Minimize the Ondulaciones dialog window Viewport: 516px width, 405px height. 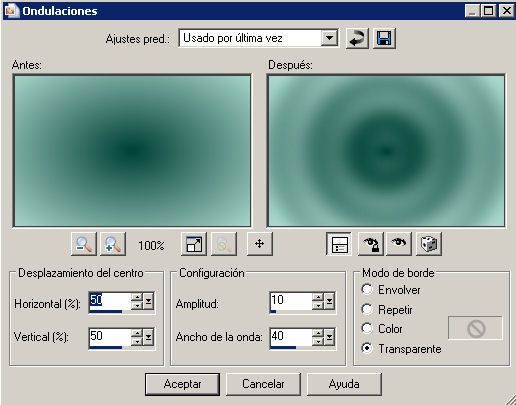tap(473, 11)
